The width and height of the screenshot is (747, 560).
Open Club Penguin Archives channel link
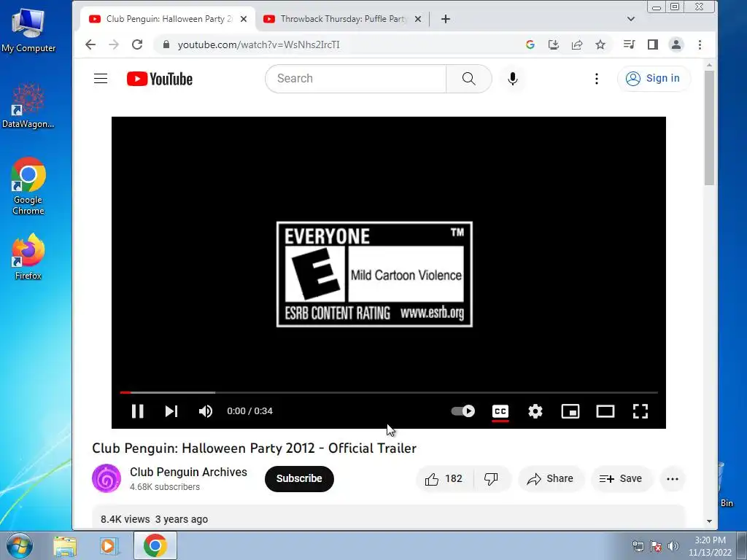point(189,472)
